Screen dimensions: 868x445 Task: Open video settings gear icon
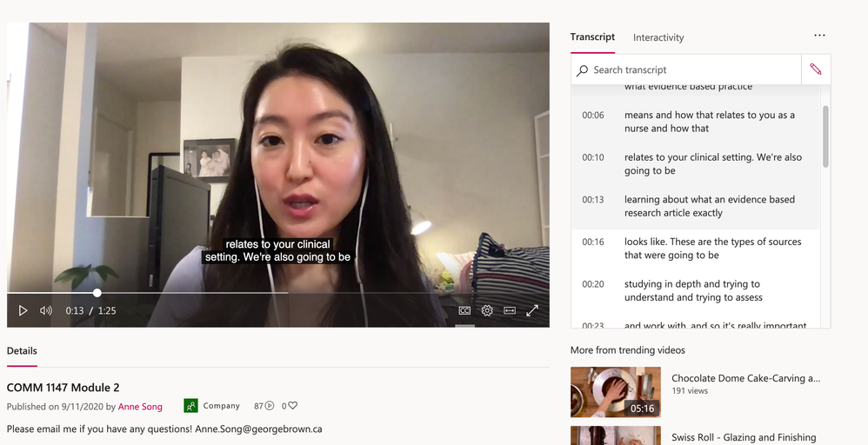click(x=487, y=310)
